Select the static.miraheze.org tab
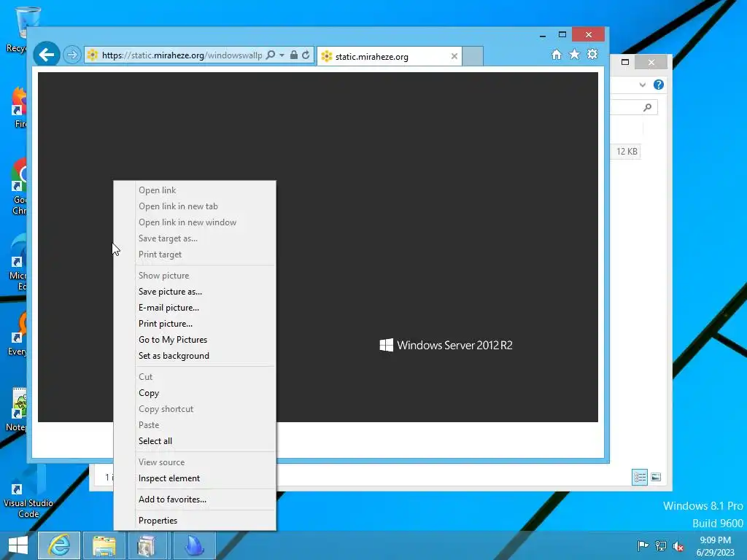The width and height of the screenshot is (747, 560). tap(390, 56)
